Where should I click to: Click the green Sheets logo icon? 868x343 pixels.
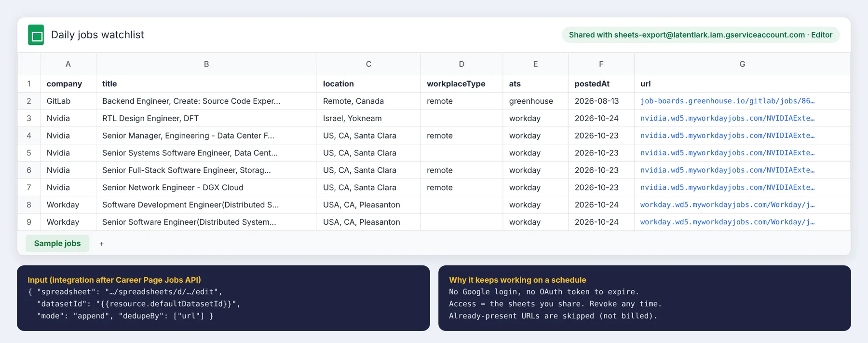(x=36, y=35)
